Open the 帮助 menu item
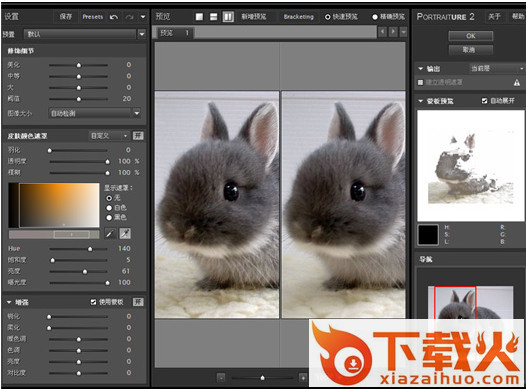526x389 pixels. click(x=518, y=17)
